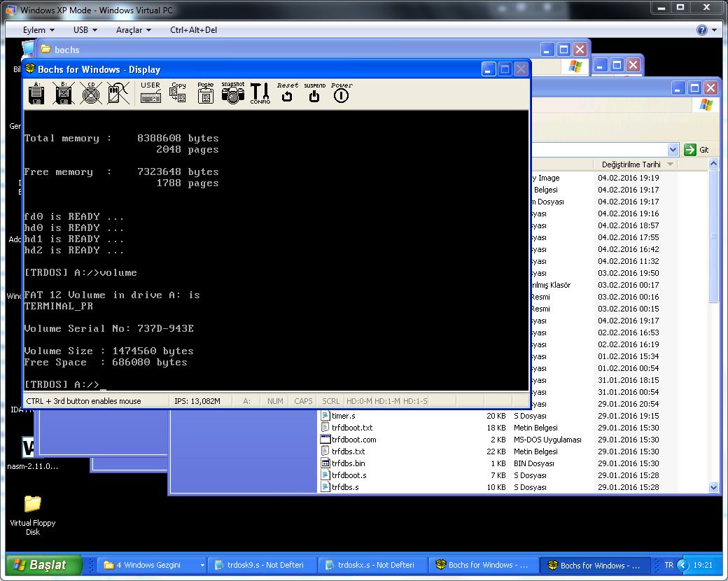728x581 pixels.
Task: Expand the Explorer address bar dropdown
Action: pos(673,150)
